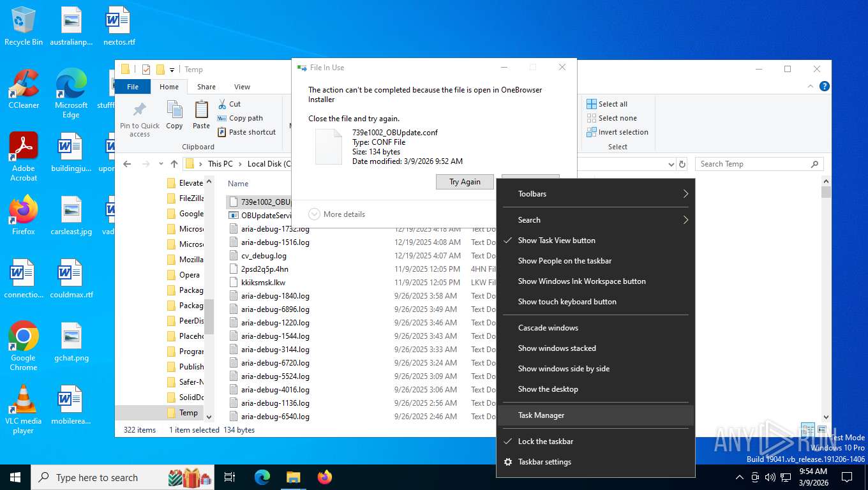Click Paste shortcut in the ribbon
Viewport: 868px width, 490px height.
pos(246,132)
